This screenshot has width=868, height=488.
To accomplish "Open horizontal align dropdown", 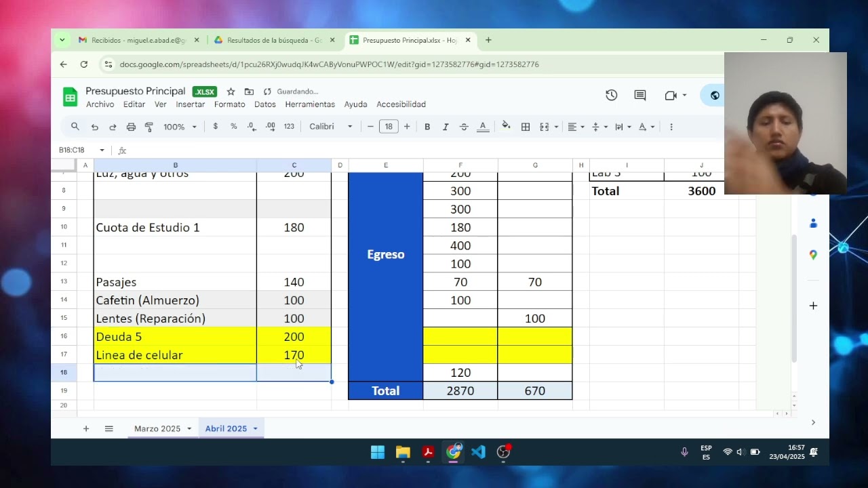I will click(x=576, y=127).
